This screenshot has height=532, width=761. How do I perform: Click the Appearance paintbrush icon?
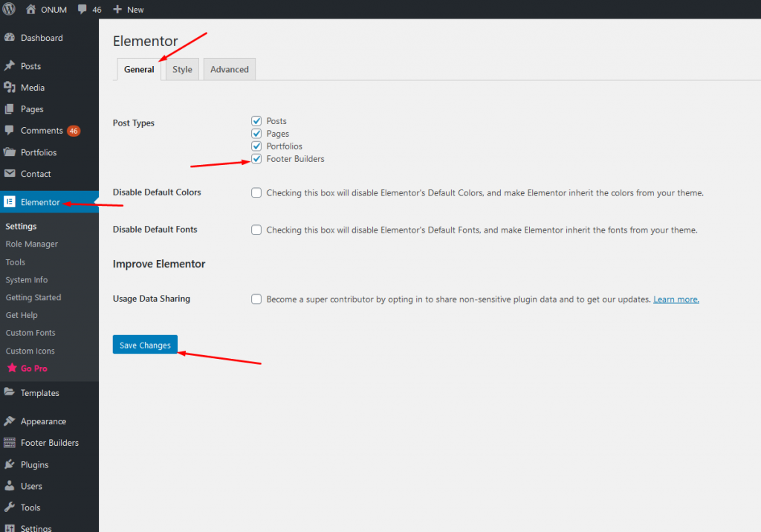[x=9, y=421]
